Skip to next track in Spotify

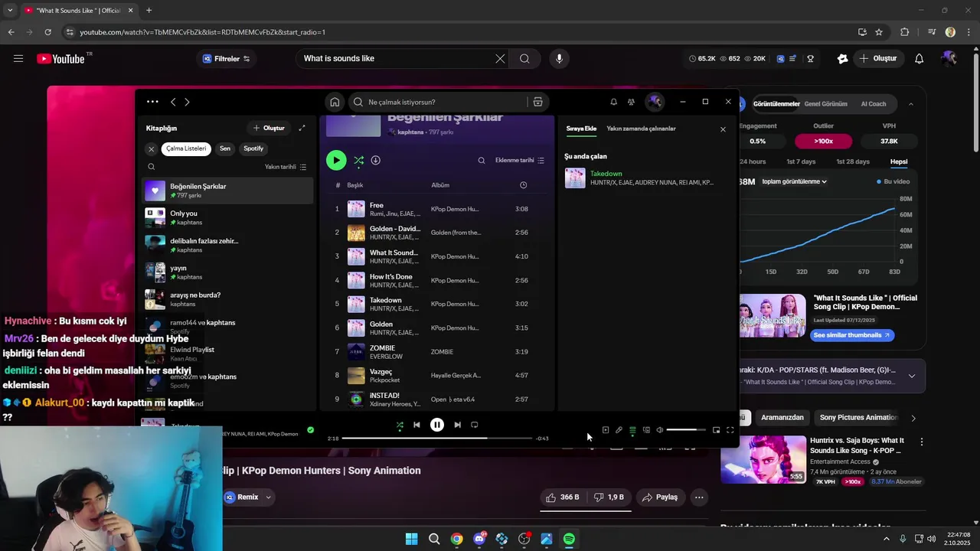[457, 425]
